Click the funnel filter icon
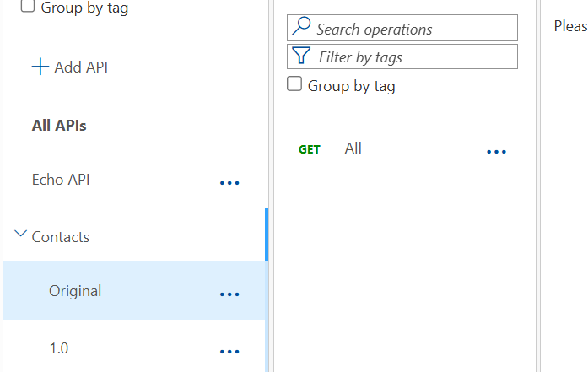588x372 pixels. click(301, 56)
